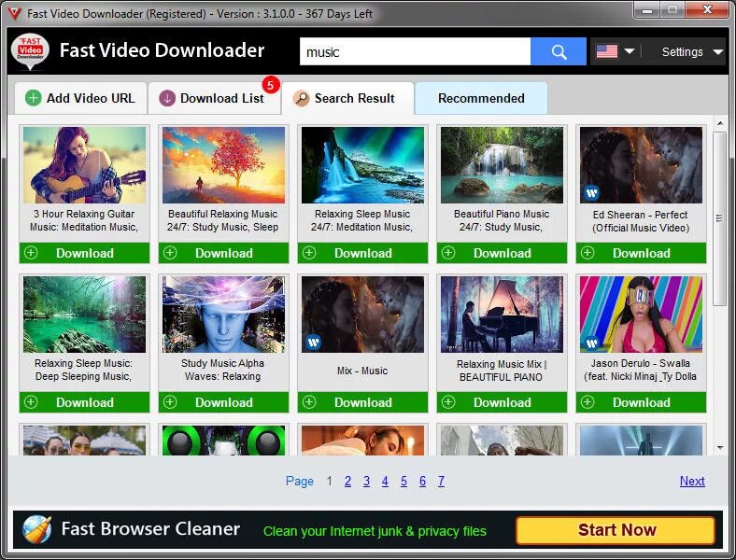Click the results scrollbar up arrow
The height and width of the screenshot is (560, 736).
(x=720, y=123)
